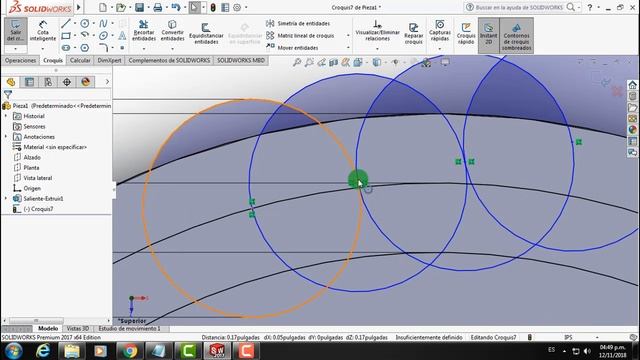Open Estudio de movimiento 1 tab
This screenshot has width=640, height=360.
click(x=129, y=329)
